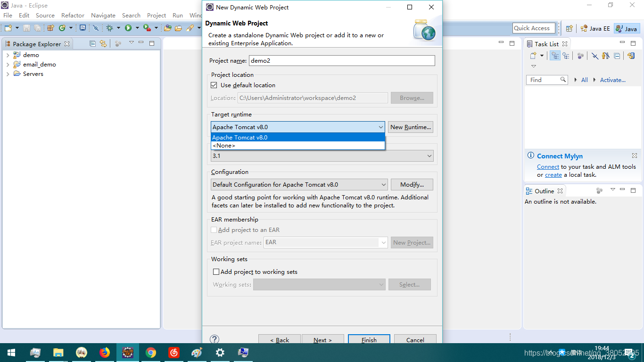Click the Save icon in Eclipse toolbar
This screenshot has width=644, height=362.
[x=26, y=28]
